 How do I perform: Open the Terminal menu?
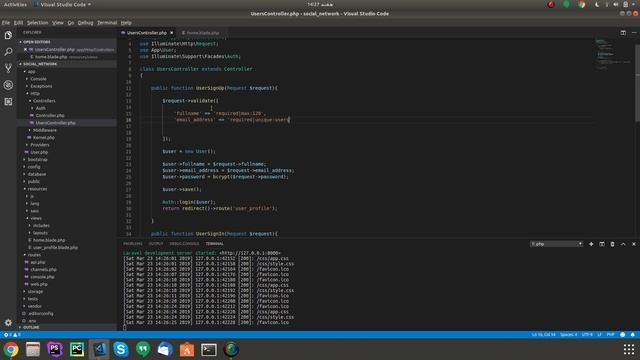point(107,23)
